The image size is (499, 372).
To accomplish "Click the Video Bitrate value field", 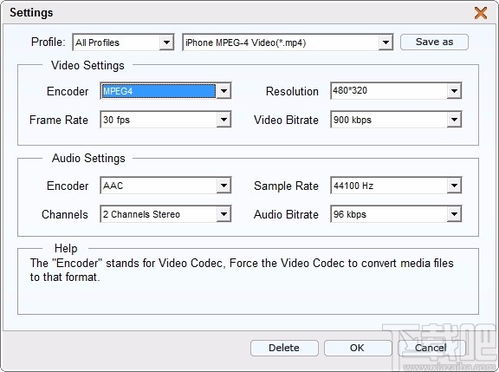I will click(389, 120).
